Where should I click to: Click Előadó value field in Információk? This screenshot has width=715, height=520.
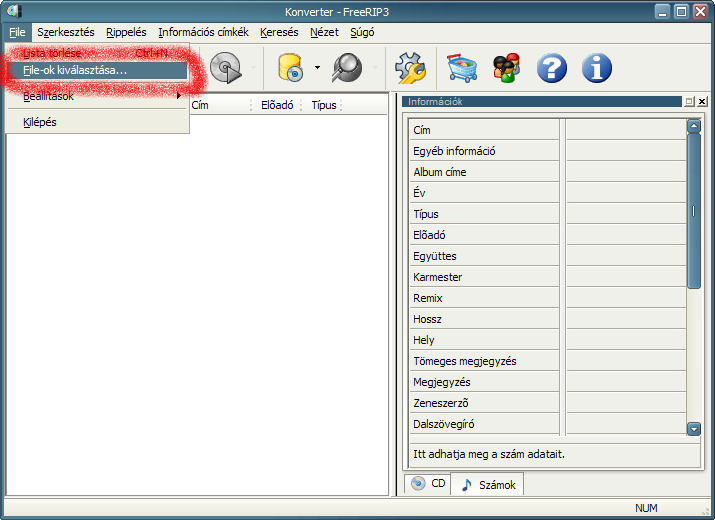(626, 235)
